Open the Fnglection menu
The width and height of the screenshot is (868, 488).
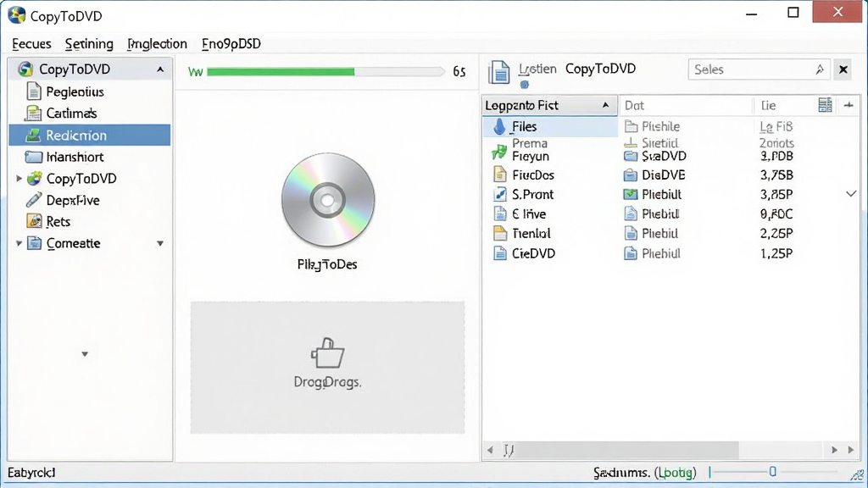(x=157, y=44)
